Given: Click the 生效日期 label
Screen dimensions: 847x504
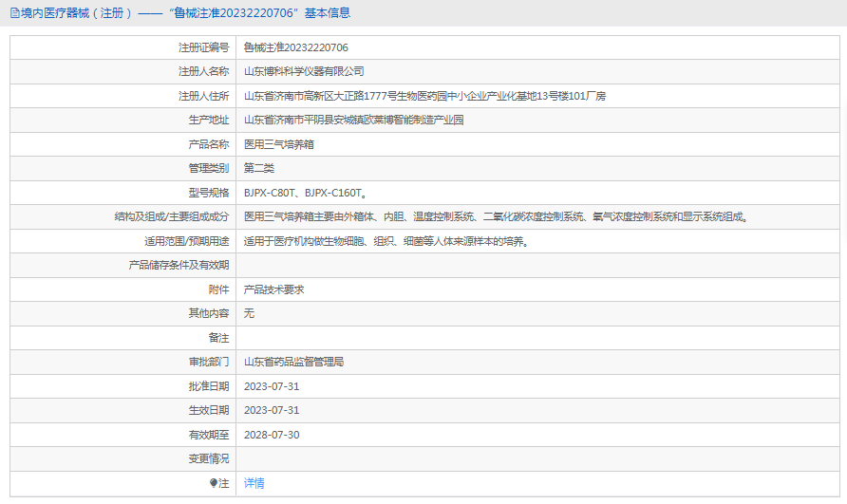Looking at the screenshot, I should coord(209,410).
